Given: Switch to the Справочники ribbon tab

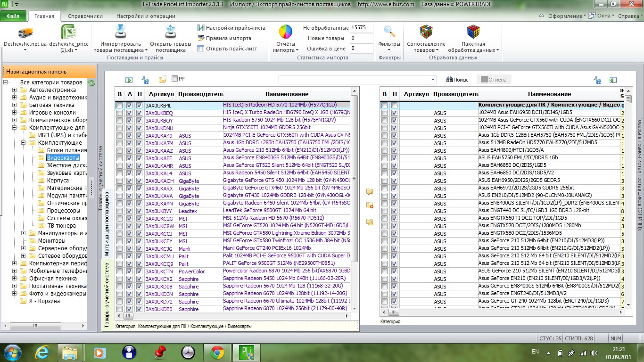Looking at the screenshot, I should pyautogui.click(x=85, y=16).
